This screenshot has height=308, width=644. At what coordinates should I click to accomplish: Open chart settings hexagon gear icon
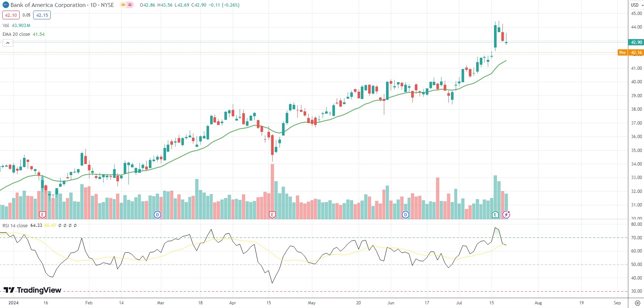coord(637,303)
